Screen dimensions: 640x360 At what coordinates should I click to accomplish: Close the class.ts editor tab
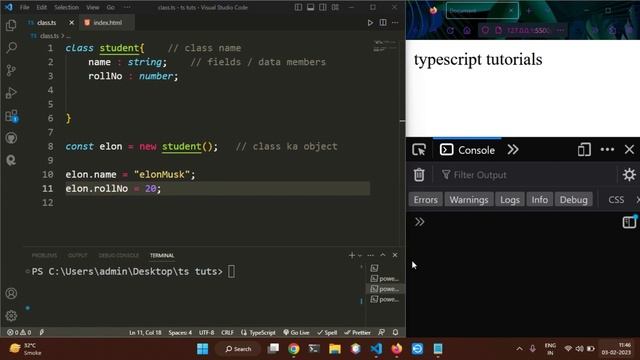pyautogui.click(x=71, y=23)
